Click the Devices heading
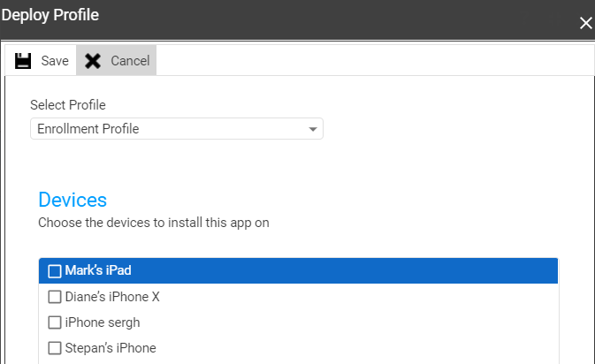This screenshot has height=364, width=595. point(72,200)
